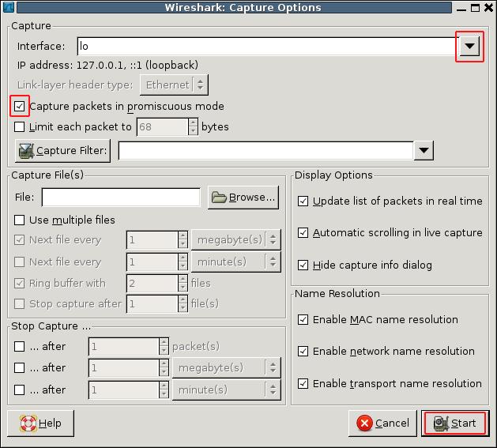Click the Cancel button
The height and width of the screenshot is (448, 497).
382,424
